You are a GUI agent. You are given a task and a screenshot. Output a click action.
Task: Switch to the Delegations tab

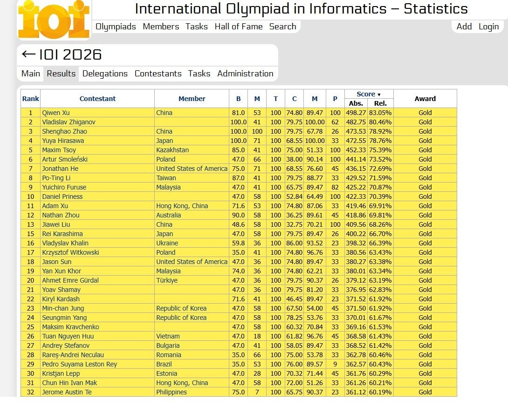(x=105, y=74)
